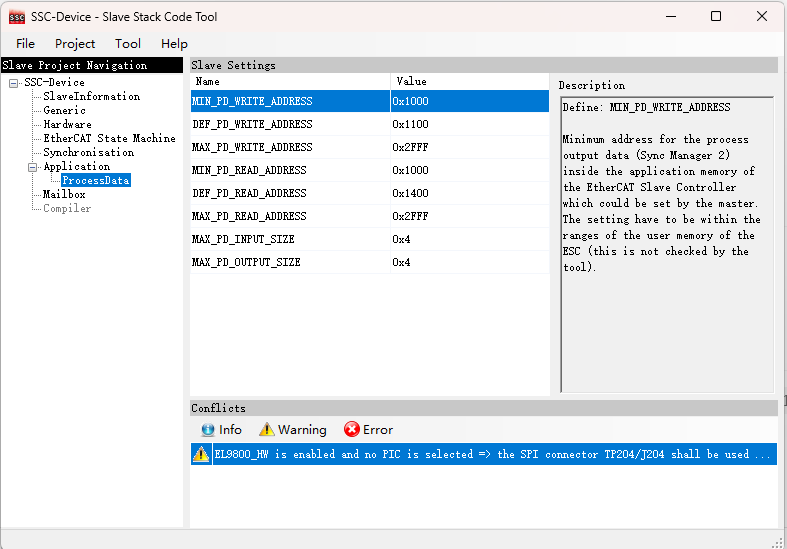Edit the 0x1000 value of MIN_PD_WRITE_ADDRESS
This screenshot has width=787, height=549.
tap(470, 101)
